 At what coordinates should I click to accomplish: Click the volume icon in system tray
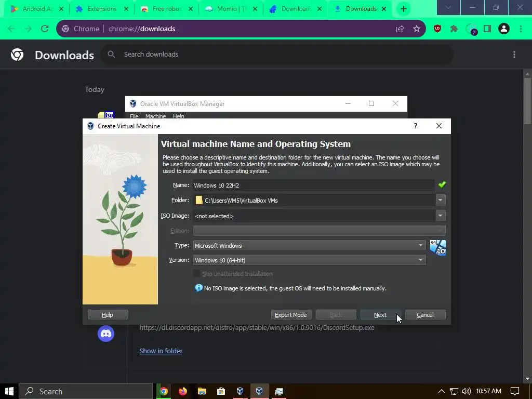tap(467, 391)
